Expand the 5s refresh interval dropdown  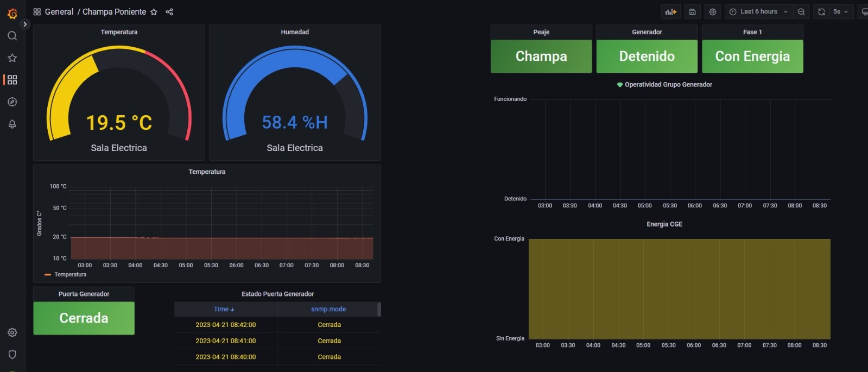[841, 12]
